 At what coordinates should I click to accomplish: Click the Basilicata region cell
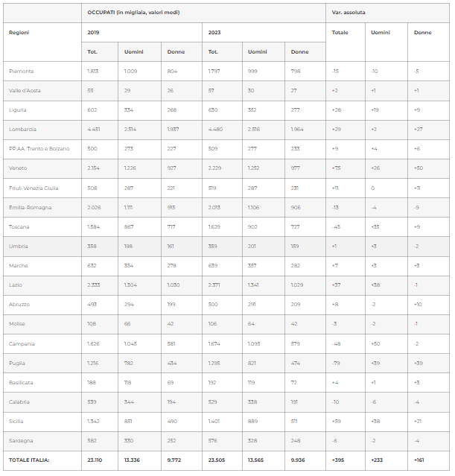(x=22, y=383)
